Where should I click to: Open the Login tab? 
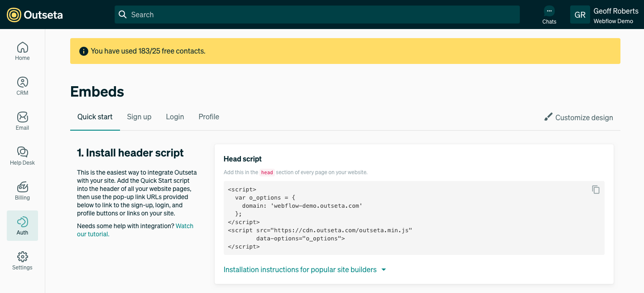point(175,117)
